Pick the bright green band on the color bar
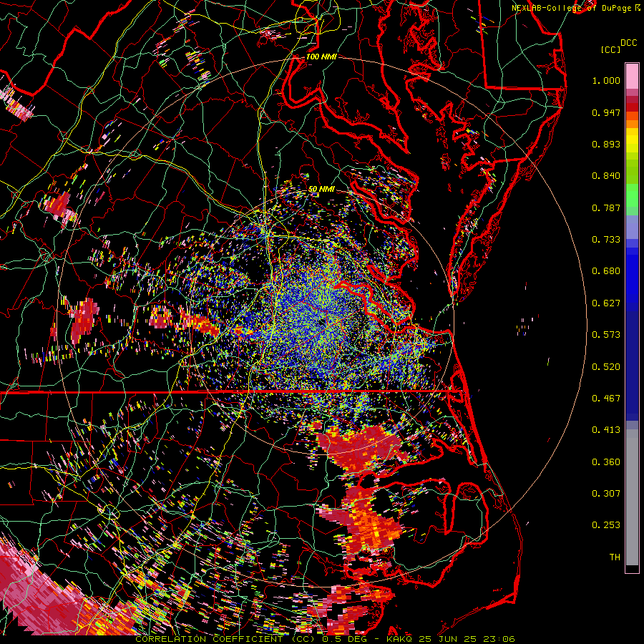This screenshot has width=644, height=644. click(x=632, y=195)
